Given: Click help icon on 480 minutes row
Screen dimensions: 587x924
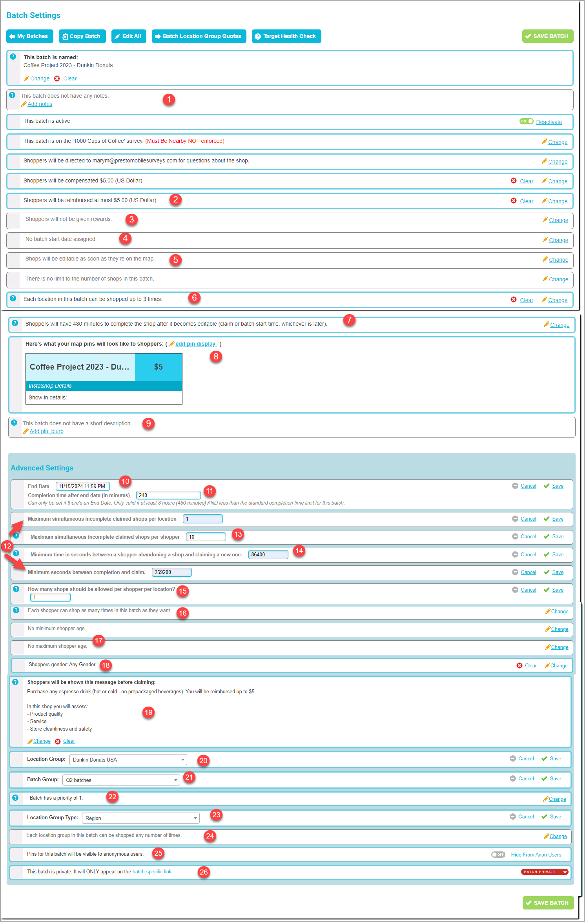Looking at the screenshot, I should coord(15,323).
